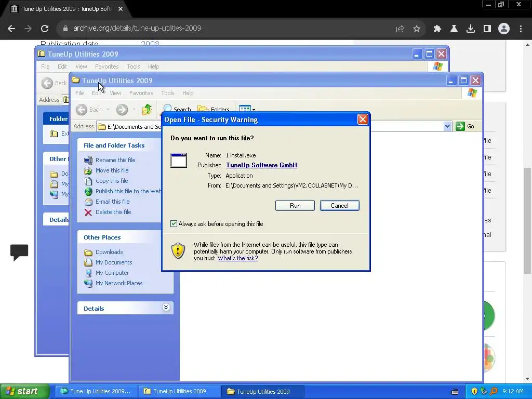Open File menu in front Explorer window
532x399 pixels.
[79, 93]
